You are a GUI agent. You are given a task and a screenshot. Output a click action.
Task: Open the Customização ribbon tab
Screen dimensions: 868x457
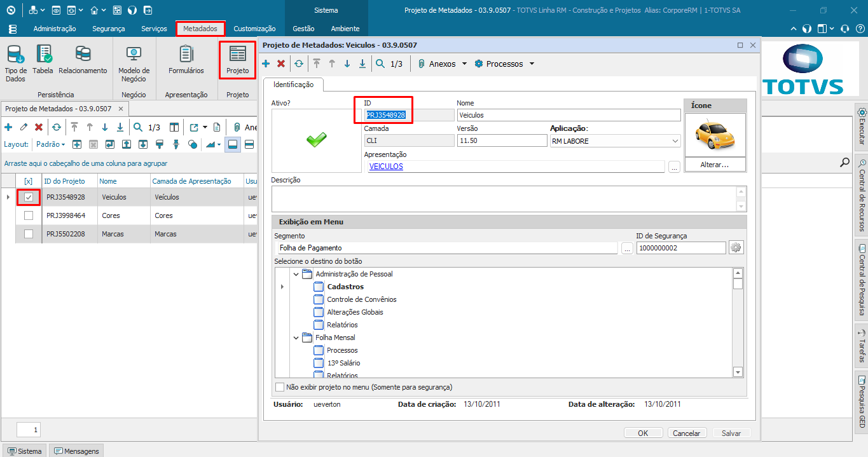click(254, 29)
